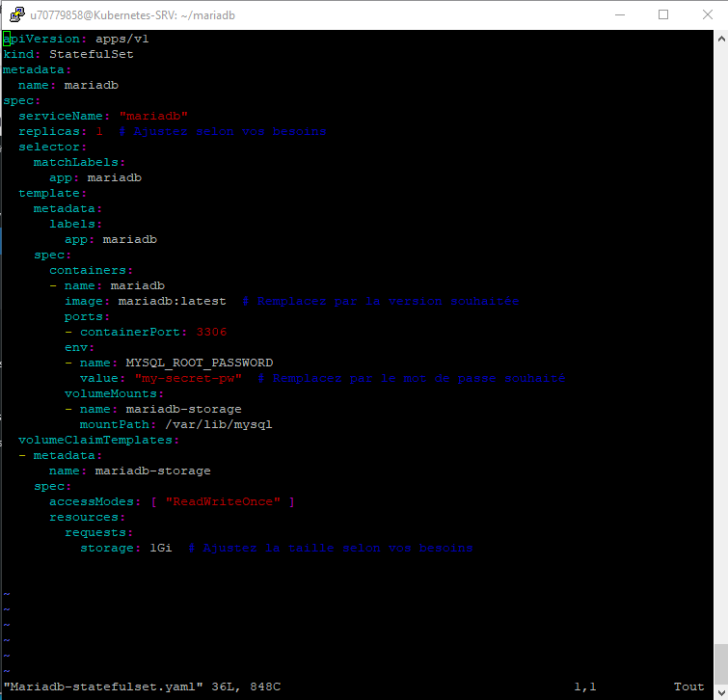Minimize the PuTTY terminal window
The height and width of the screenshot is (700, 728).
[618, 14]
